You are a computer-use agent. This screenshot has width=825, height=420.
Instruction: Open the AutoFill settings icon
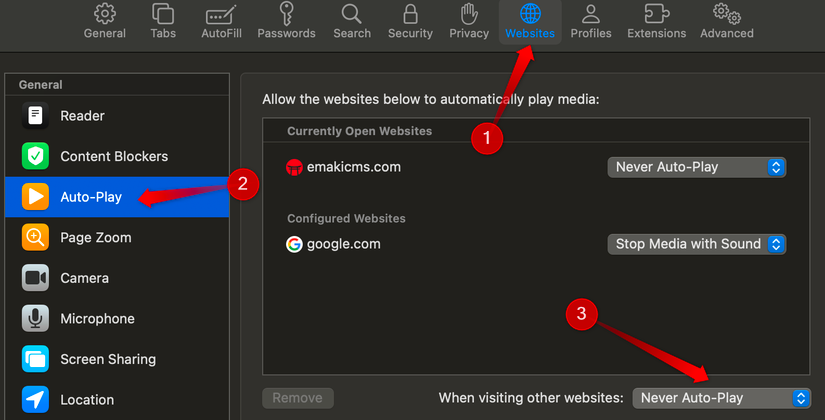pyautogui.click(x=221, y=15)
